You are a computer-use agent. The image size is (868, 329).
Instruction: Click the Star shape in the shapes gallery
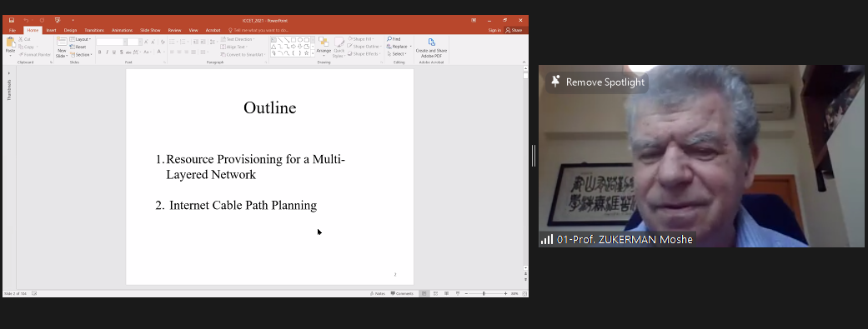coord(306,53)
